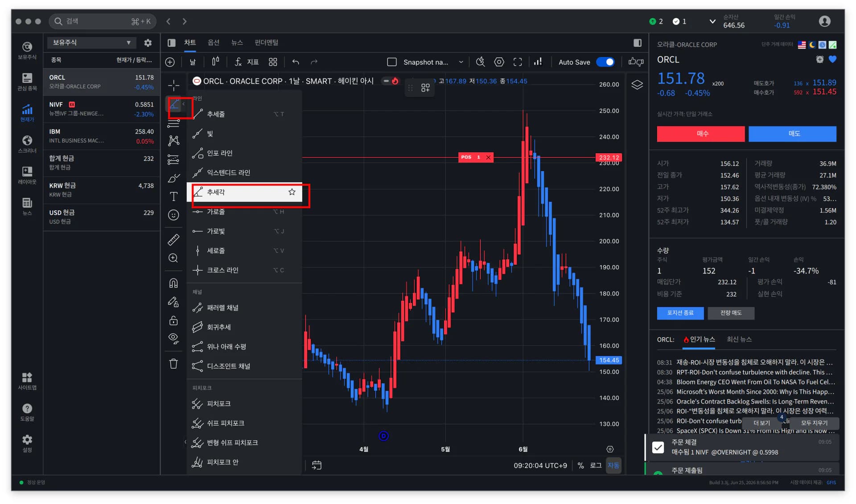Open the object tree layers icon

click(637, 85)
